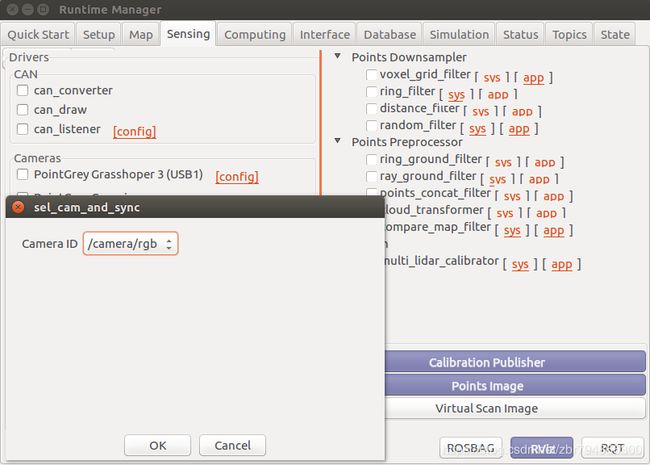
Task: Toggle the RViz button
Action: pyautogui.click(x=542, y=448)
